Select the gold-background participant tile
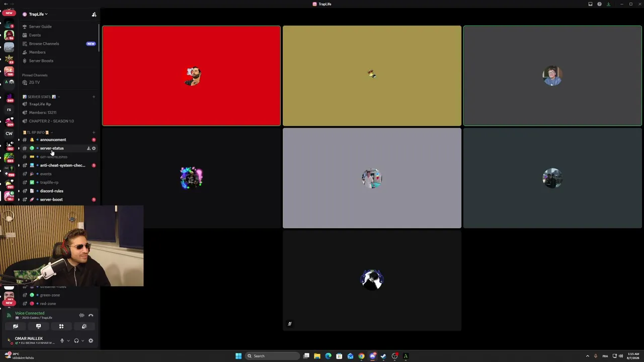Viewport: 644px width, 362px height. point(372,75)
